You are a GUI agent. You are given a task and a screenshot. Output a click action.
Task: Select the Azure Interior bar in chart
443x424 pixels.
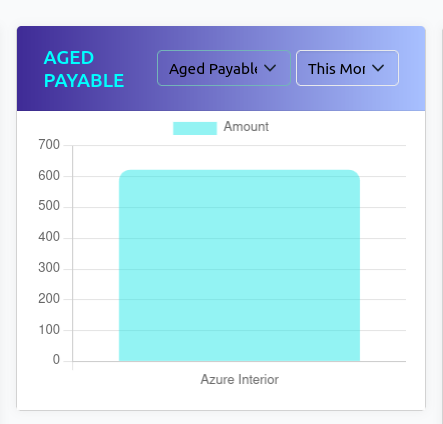point(239,266)
